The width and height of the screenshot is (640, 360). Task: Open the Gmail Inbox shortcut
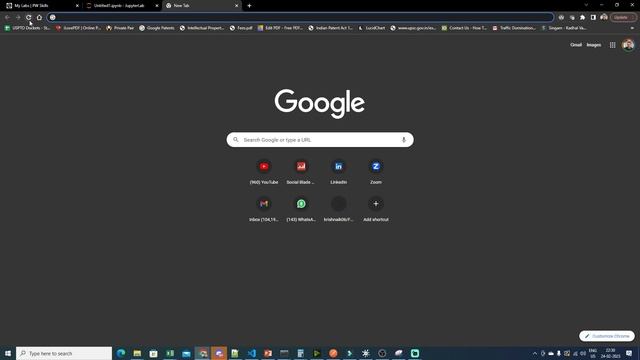264,209
